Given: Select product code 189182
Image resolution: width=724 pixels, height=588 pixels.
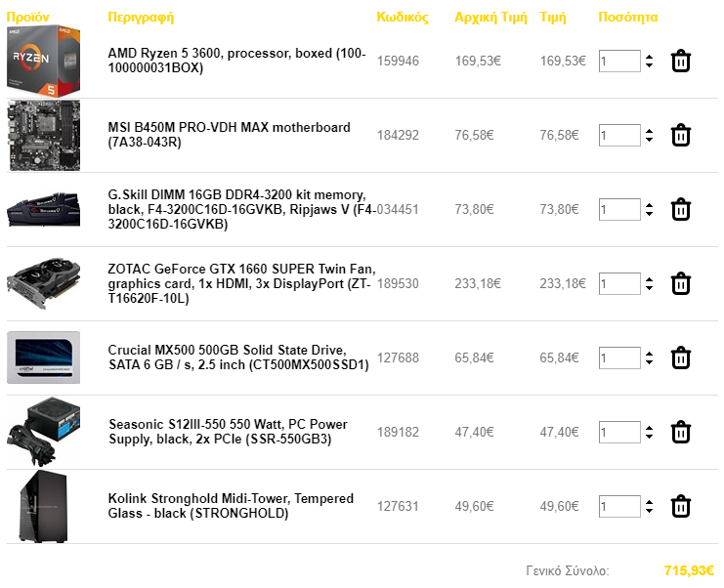Looking at the screenshot, I should [x=398, y=433].
